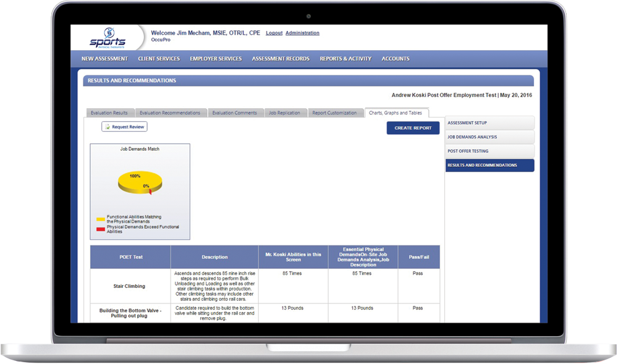Click the Pass result for Stair Climbing
The image size is (618, 364).
pyautogui.click(x=418, y=273)
